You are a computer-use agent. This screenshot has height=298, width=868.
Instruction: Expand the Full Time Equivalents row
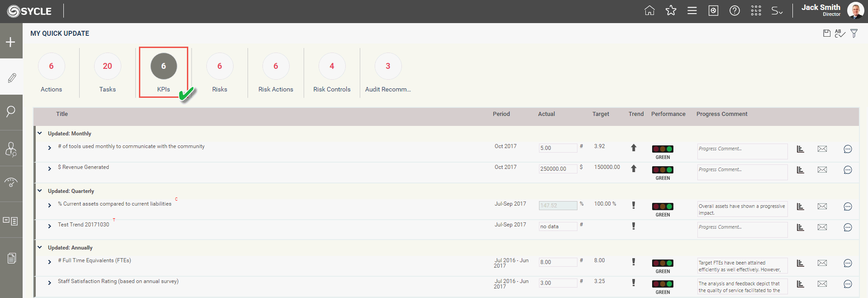coord(50,262)
